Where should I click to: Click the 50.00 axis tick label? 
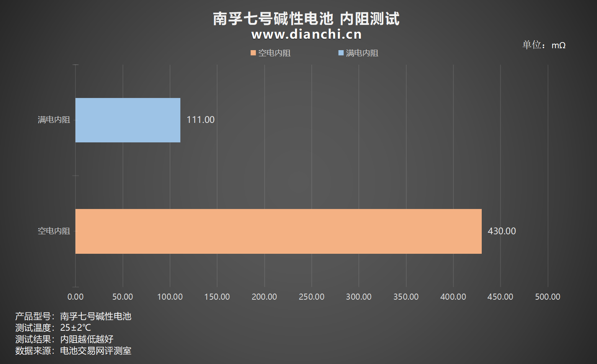point(123,297)
